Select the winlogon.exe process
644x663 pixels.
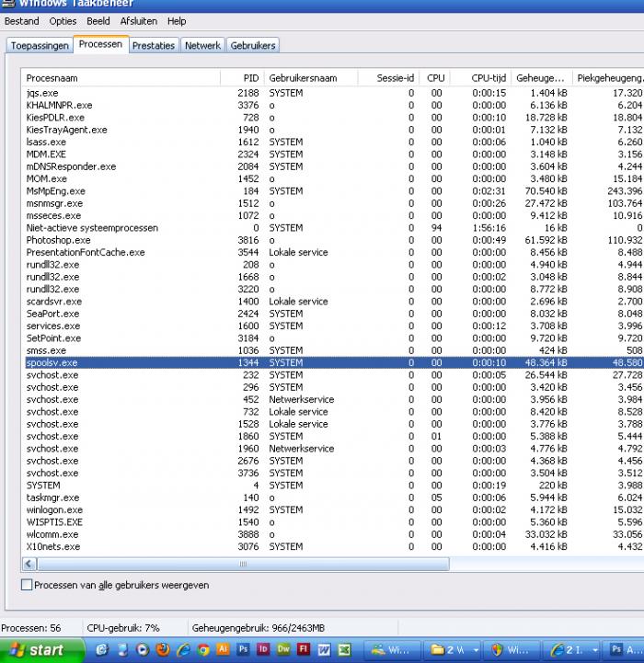point(334,510)
